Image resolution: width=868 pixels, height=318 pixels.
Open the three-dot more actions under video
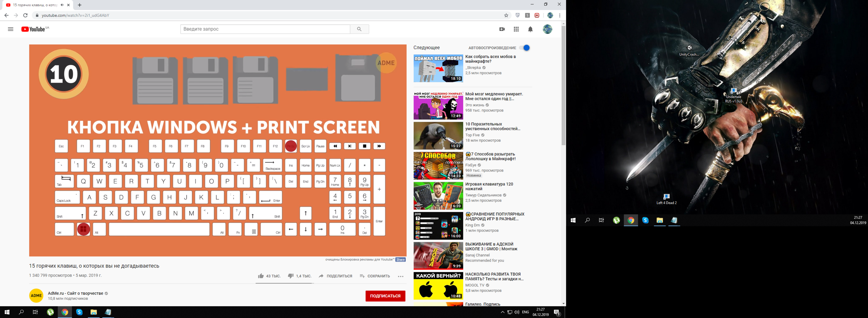tap(401, 276)
